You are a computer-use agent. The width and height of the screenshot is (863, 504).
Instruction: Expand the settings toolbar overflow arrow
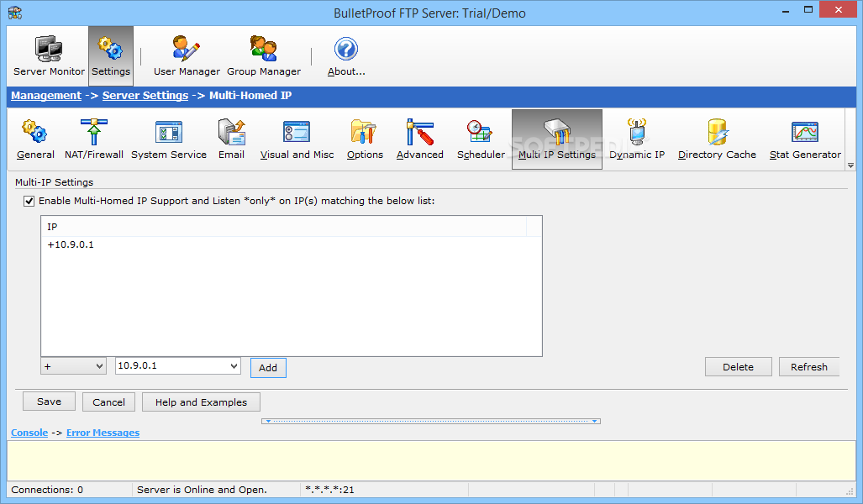(851, 165)
